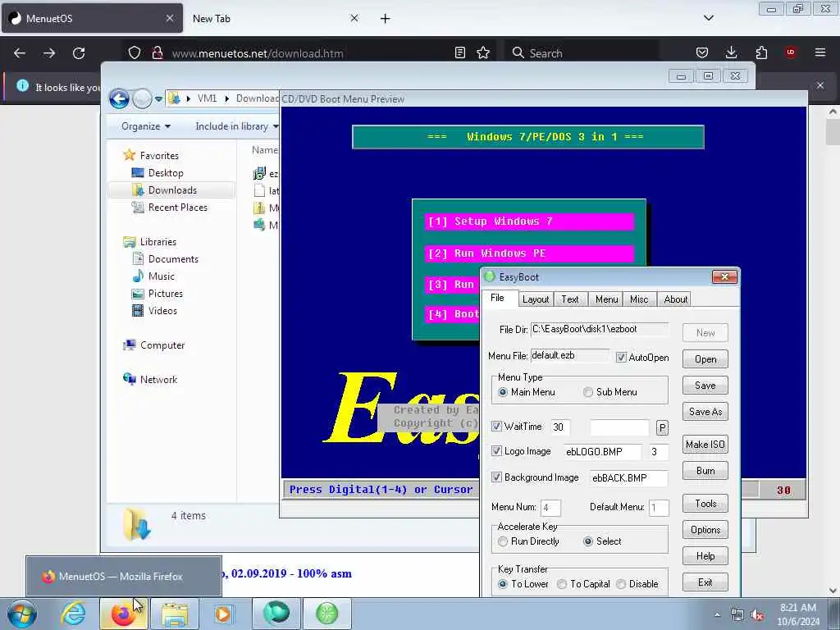Switch to EasyBoot Menu tab
840x630 pixels.
click(x=606, y=299)
